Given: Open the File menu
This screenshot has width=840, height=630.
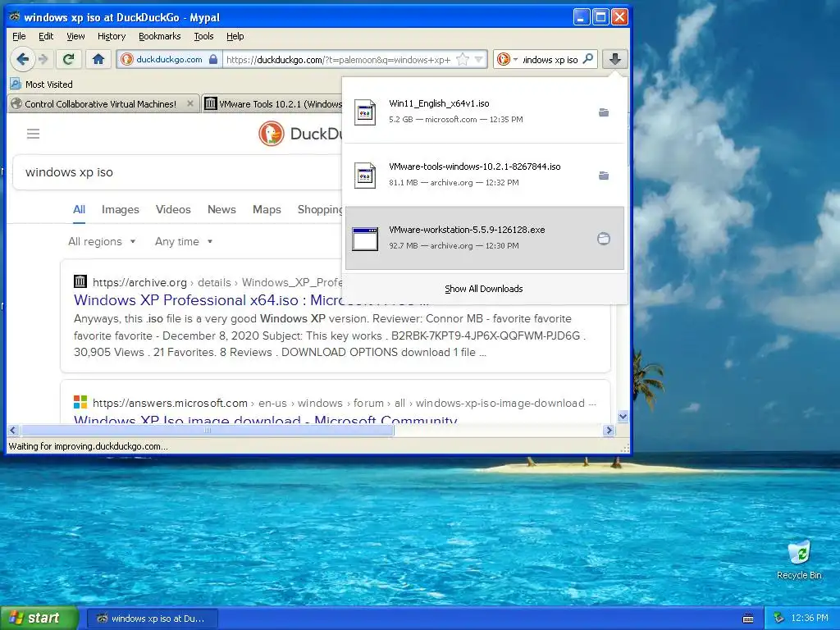Looking at the screenshot, I should click(x=20, y=36).
